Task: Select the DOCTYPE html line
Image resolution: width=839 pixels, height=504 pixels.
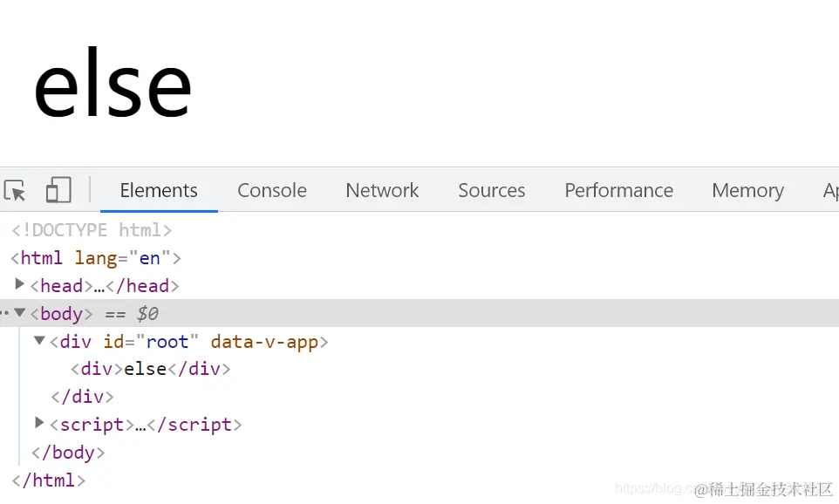Action: 92,230
